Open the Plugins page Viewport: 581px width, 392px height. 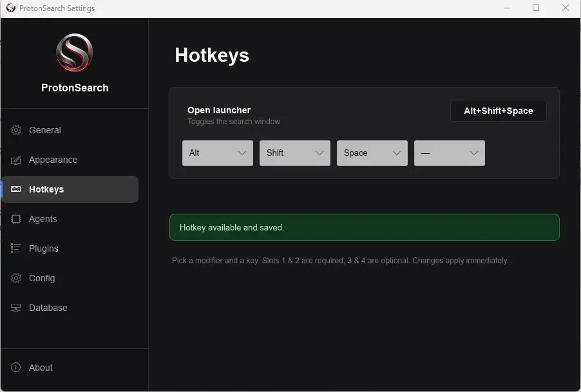pos(70,248)
